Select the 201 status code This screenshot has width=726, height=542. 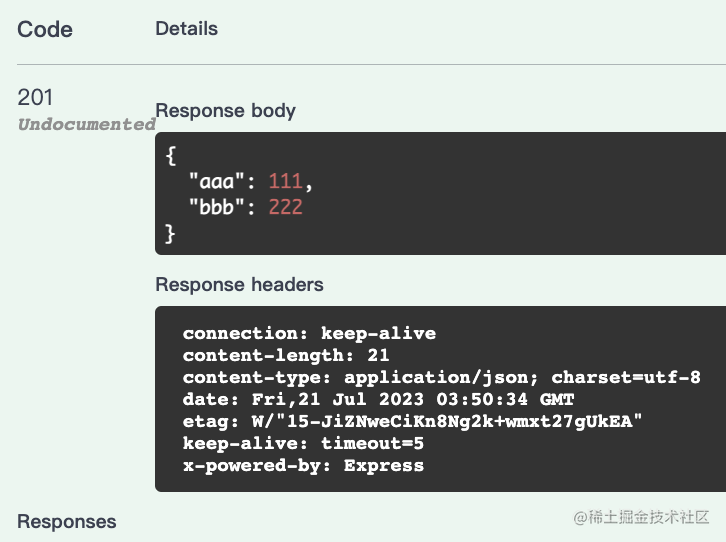(35, 97)
